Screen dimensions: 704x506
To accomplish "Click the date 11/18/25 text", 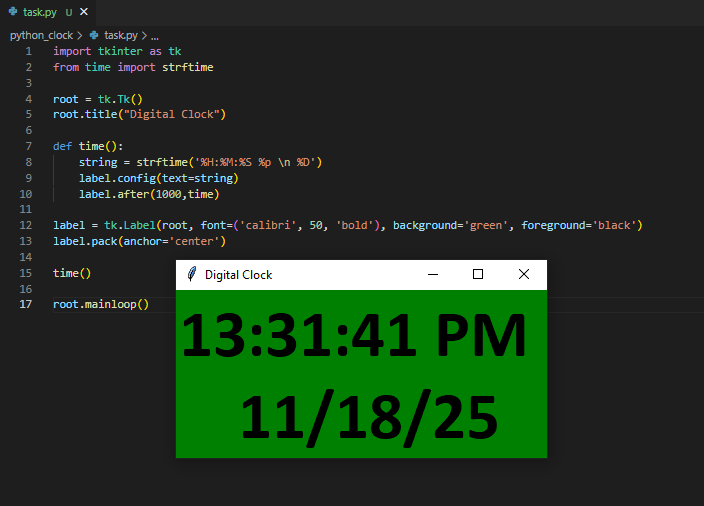I will [369, 418].
